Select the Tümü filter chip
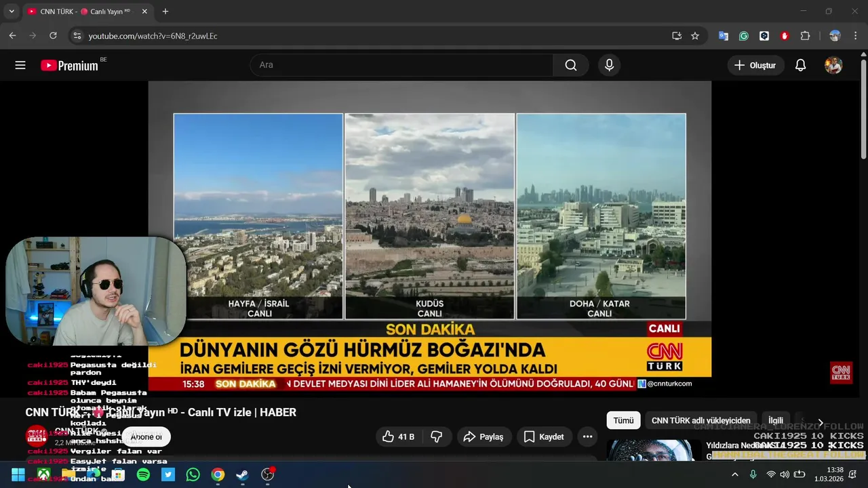The width and height of the screenshot is (868, 488). click(623, 421)
